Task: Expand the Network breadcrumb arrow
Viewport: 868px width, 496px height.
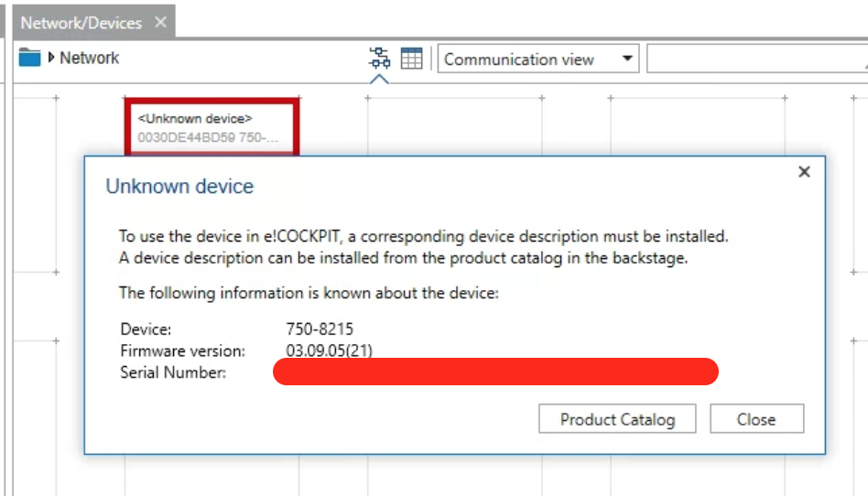Action: (51, 57)
